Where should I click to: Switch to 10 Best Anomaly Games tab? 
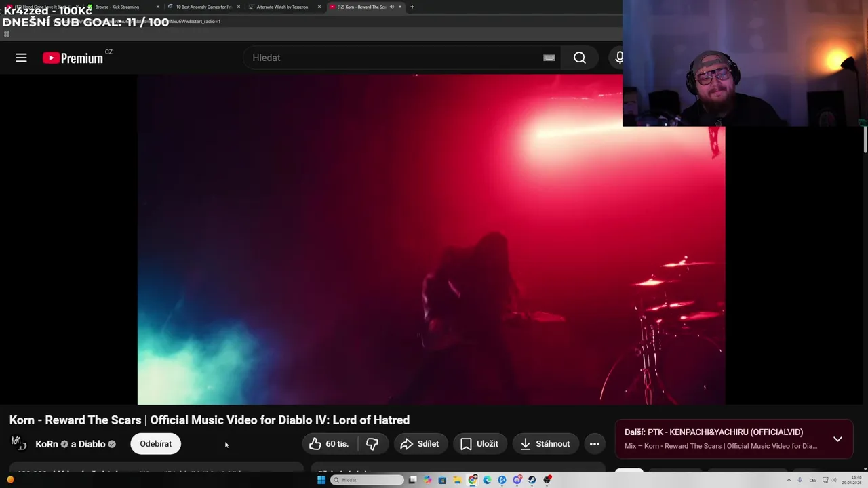tap(204, 7)
